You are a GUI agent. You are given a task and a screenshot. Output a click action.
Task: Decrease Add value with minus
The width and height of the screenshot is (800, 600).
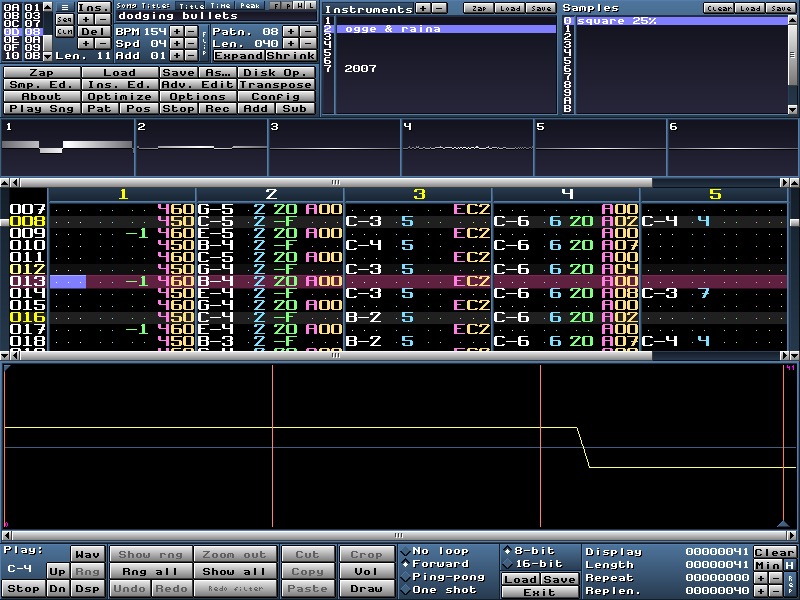pos(191,55)
